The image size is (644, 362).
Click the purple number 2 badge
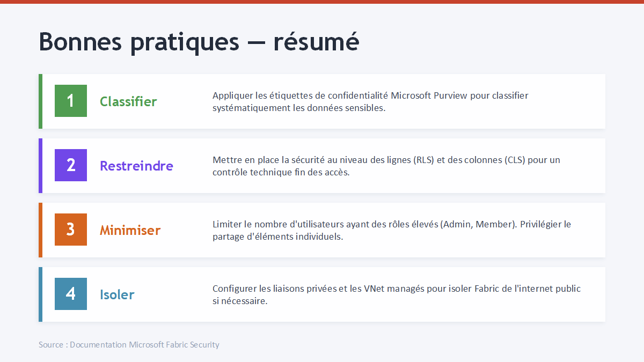click(71, 165)
